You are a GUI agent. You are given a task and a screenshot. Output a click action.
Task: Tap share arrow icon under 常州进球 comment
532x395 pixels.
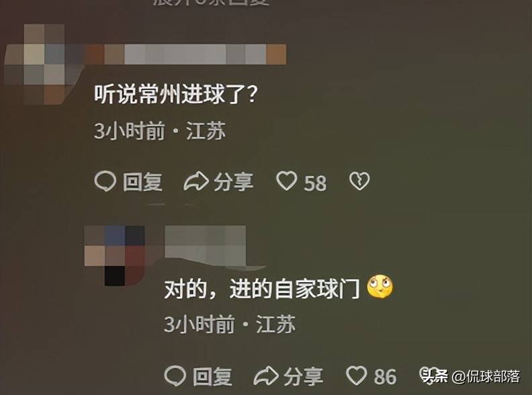pyautogui.click(x=195, y=181)
